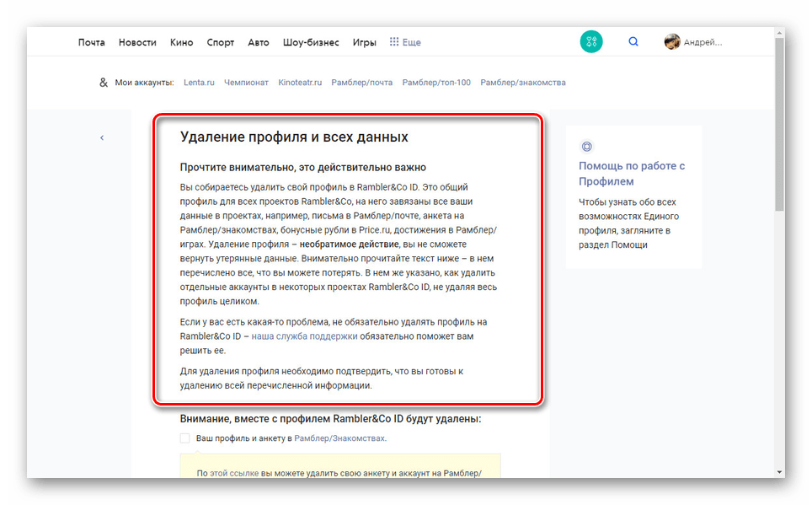Enable the Рамблер/Знакомствах deletion checkbox

click(183, 438)
